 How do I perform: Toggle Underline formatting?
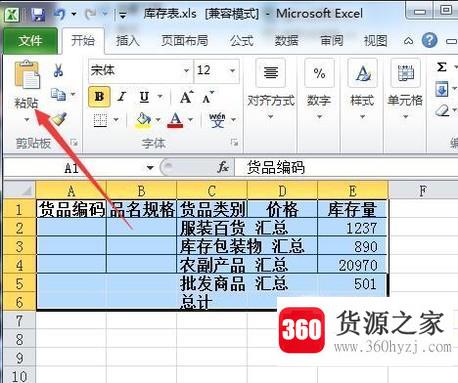(144, 97)
